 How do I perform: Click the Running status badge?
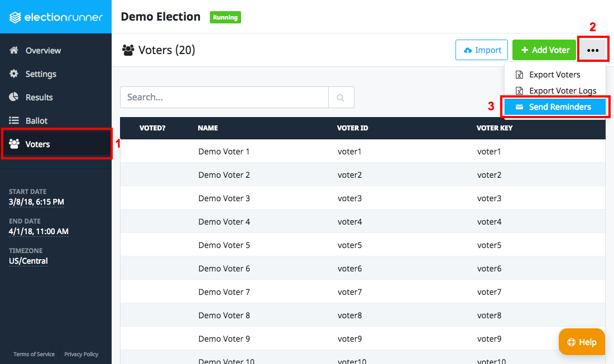point(225,17)
